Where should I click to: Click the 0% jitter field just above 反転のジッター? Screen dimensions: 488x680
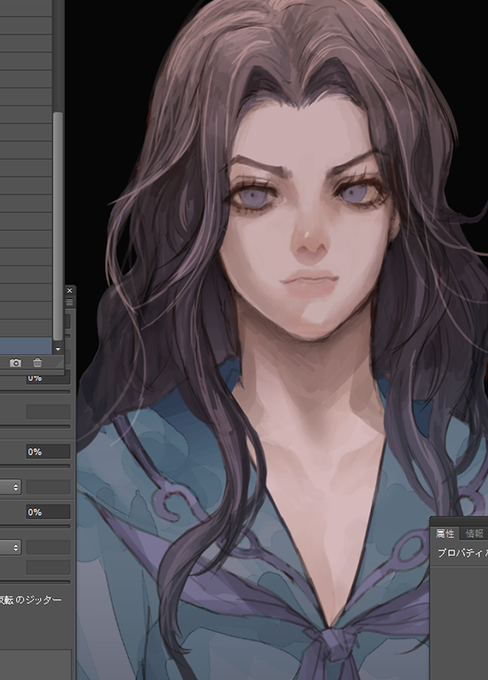coord(48,512)
